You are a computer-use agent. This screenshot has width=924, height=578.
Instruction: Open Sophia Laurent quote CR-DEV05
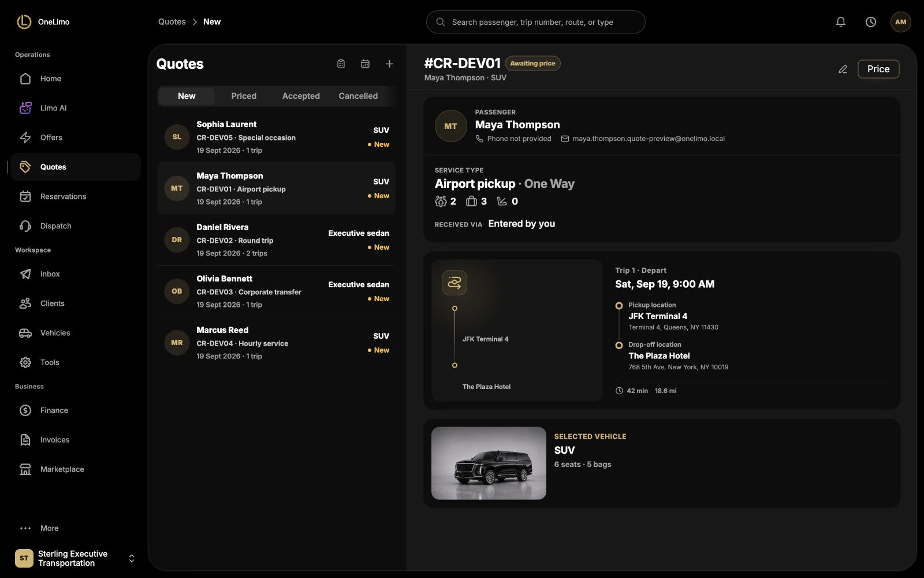click(x=277, y=137)
